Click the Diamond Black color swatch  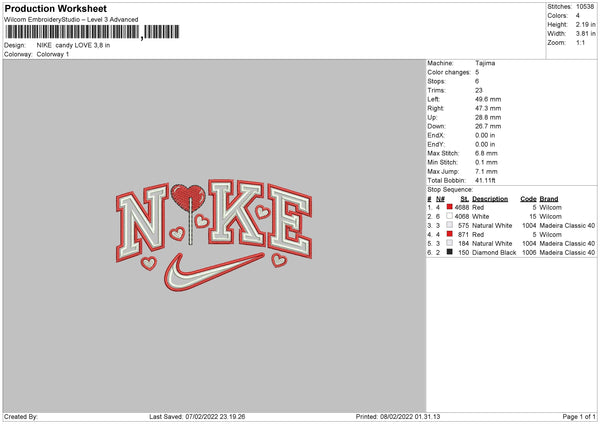point(449,252)
